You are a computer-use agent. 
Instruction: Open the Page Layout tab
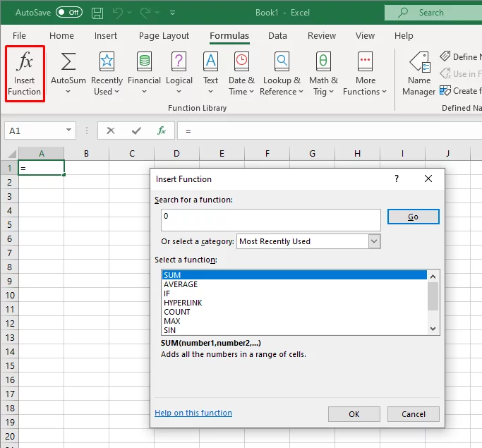(x=164, y=36)
